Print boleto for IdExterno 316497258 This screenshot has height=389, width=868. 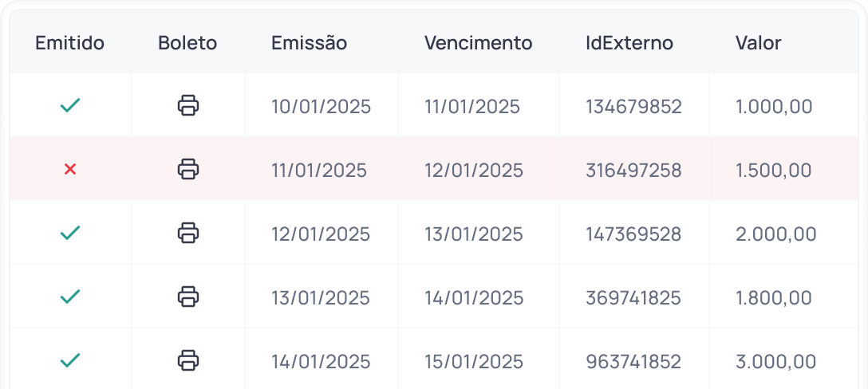(x=188, y=169)
